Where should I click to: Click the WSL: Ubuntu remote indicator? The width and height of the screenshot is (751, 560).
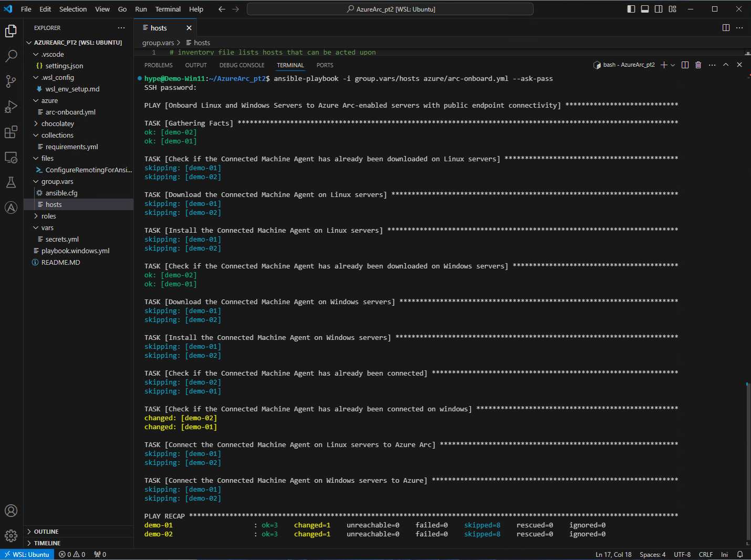pos(27,554)
